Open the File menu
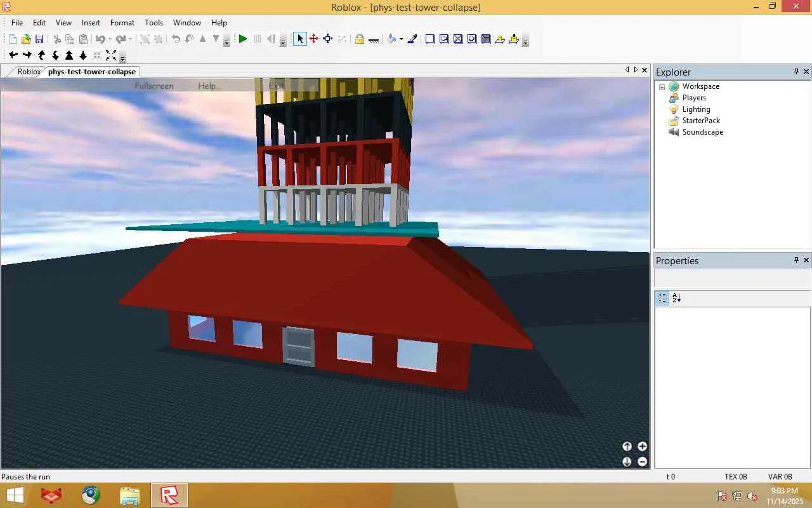The image size is (812, 508). [17, 23]
